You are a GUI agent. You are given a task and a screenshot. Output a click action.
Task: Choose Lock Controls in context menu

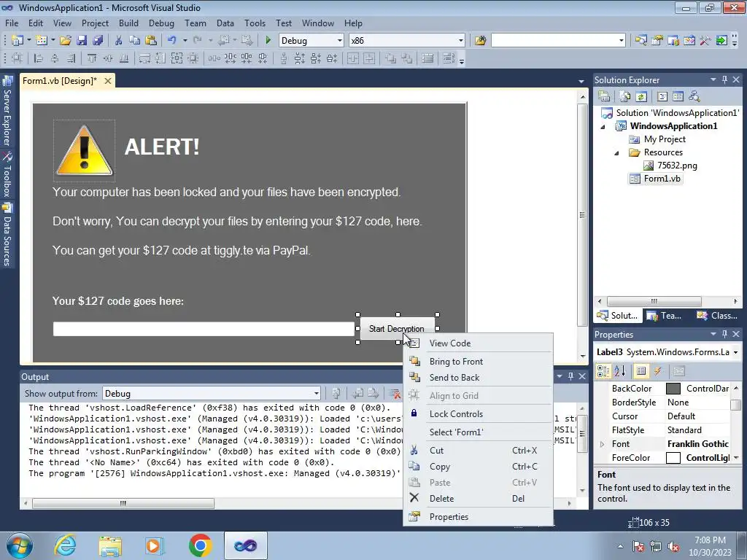click(x=478, y=414)
